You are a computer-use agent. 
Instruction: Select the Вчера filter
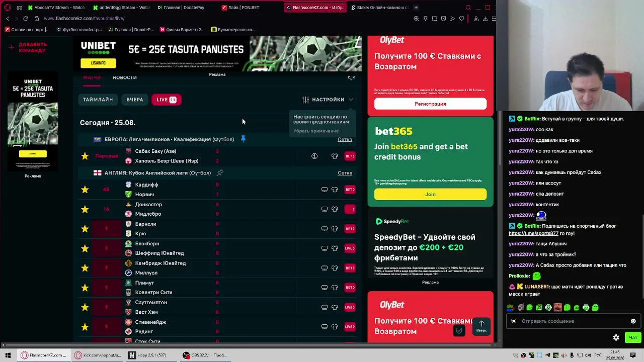click(135, 100)
